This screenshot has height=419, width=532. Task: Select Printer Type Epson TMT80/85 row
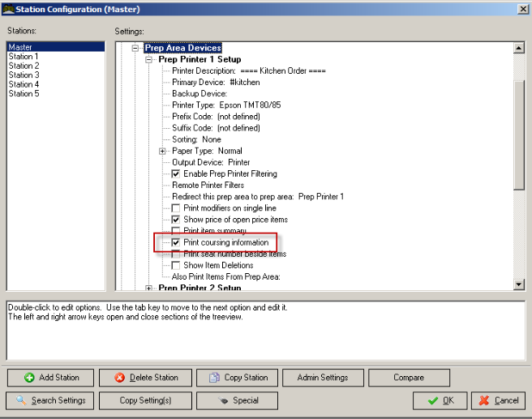click(x=226, y=105)
